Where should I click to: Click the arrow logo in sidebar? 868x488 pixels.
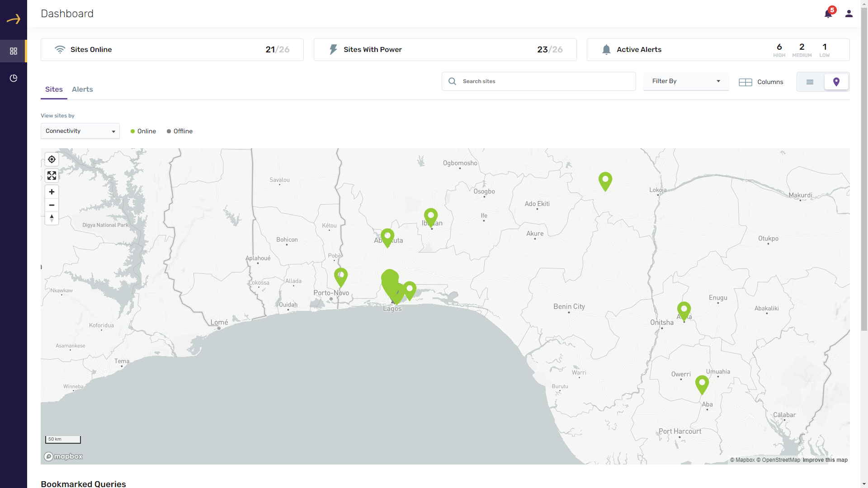14,19
